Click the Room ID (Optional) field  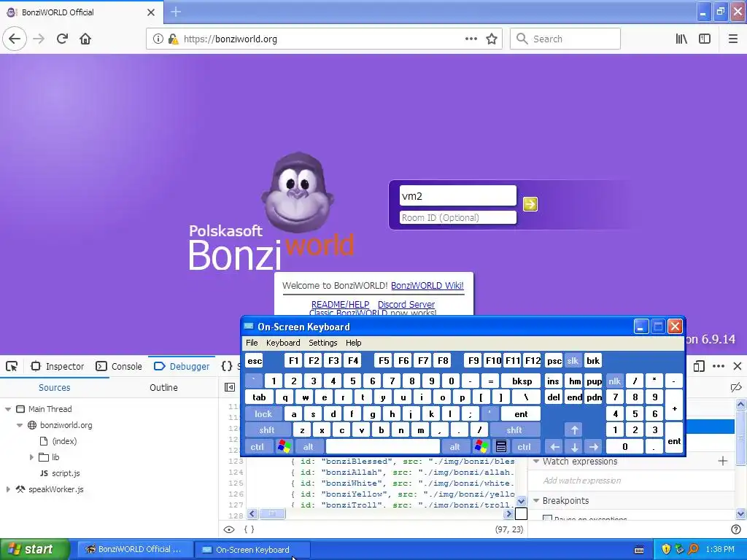tap(458, 217)
